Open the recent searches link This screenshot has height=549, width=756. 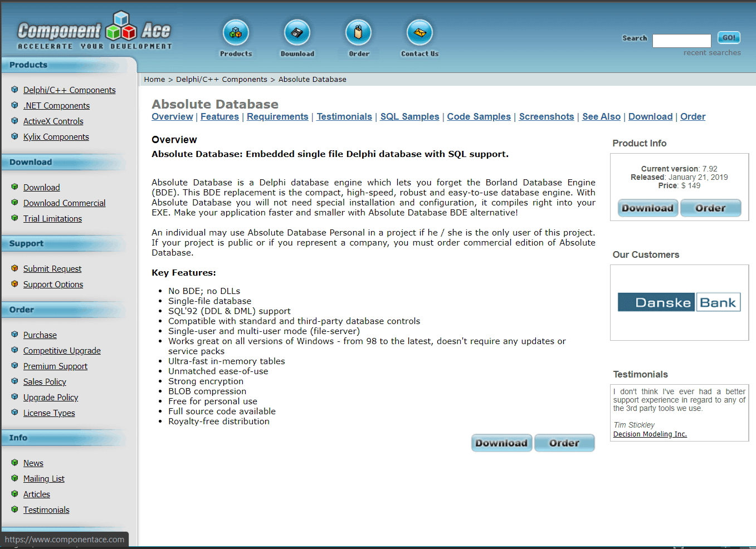click(712, 52)
